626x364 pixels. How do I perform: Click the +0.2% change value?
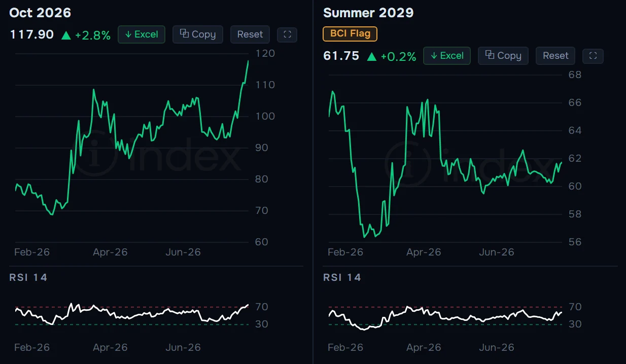click(398, 56)
